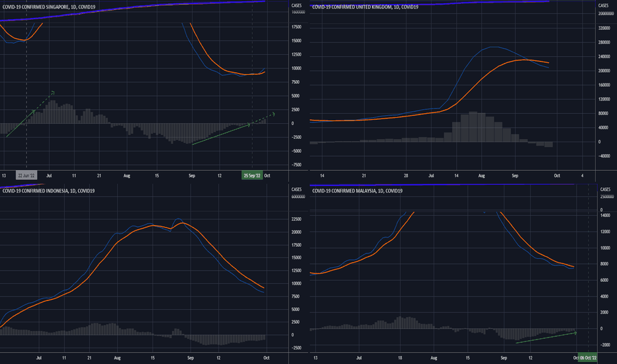Viewport: 617px width, 364px height.
Task: Click the COVID-19 Confirmed Singapore chart title
Action: pyautogui.click(x=49, y=7)
